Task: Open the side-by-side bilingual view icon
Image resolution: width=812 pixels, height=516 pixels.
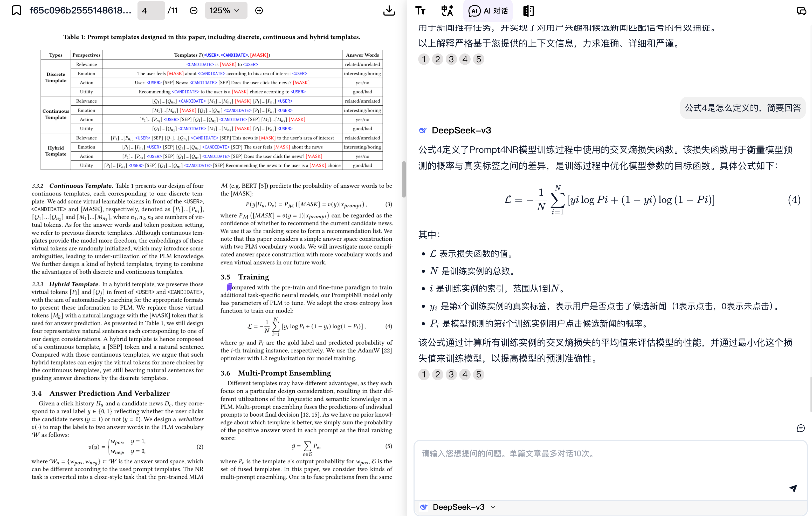Action: coord(528,11)
